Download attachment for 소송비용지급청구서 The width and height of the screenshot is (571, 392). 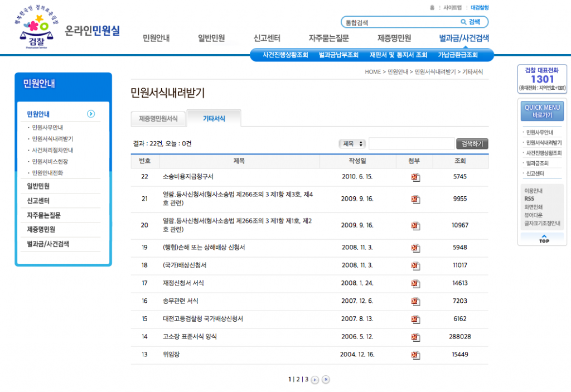[x=415, y=177]
